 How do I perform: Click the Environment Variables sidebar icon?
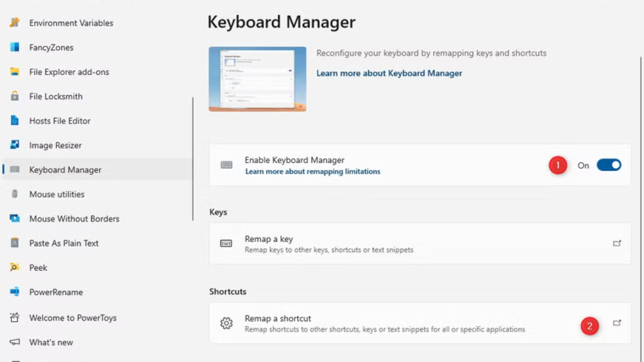click(15, 23)
